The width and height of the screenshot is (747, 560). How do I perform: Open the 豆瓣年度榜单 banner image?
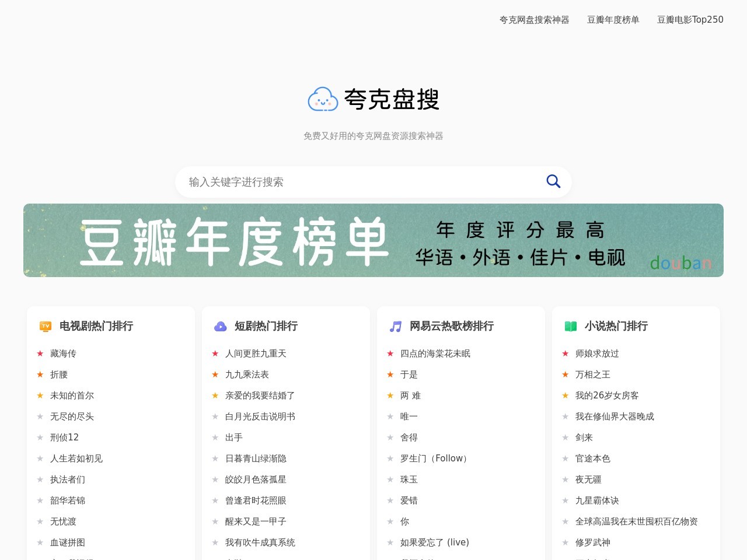373,240
